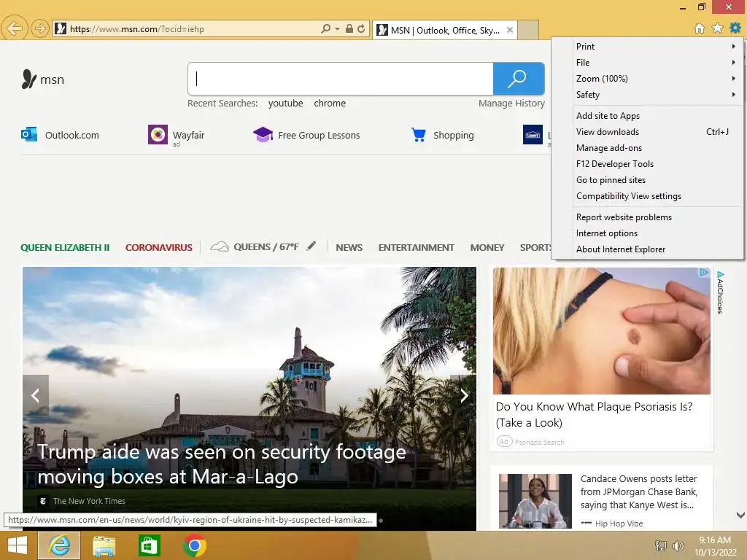Click the MSN butterfly logo
This screenshot has width=747, height=560.
(28, 79)
